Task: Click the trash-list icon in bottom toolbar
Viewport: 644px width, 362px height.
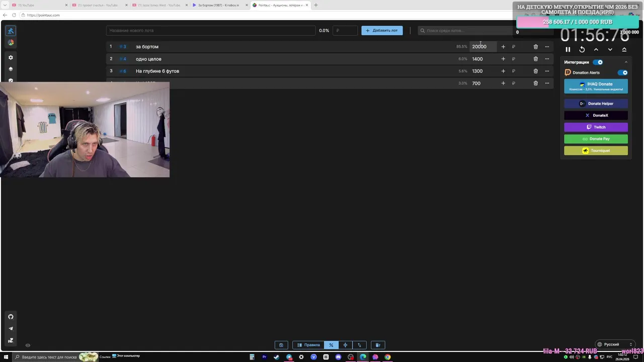Action: [x=378, y=345]
